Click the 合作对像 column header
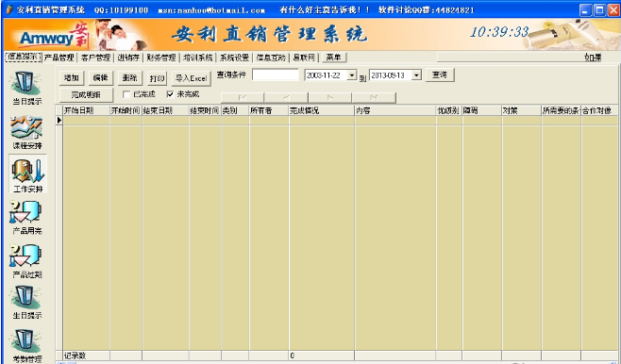The height and width of the screenshot is (364, 621). 599,110
